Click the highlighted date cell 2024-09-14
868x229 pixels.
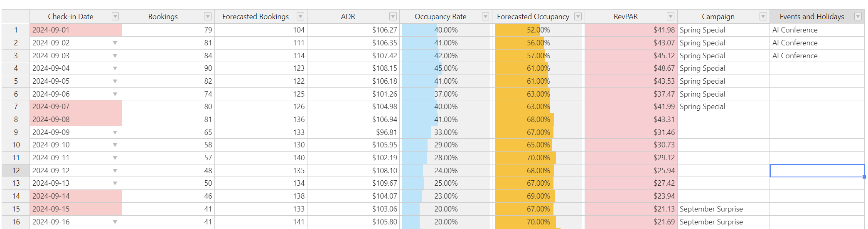click(x=76, y=196)
